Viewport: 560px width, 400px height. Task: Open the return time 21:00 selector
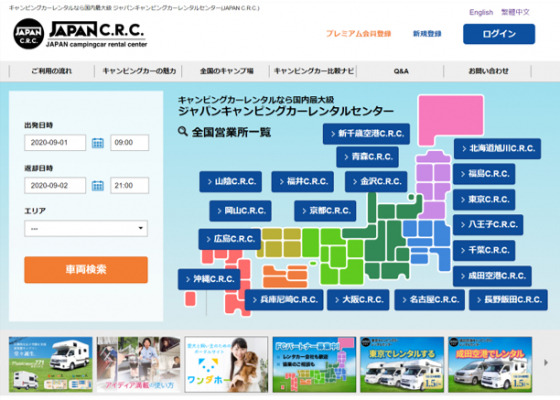click(129, 185)
